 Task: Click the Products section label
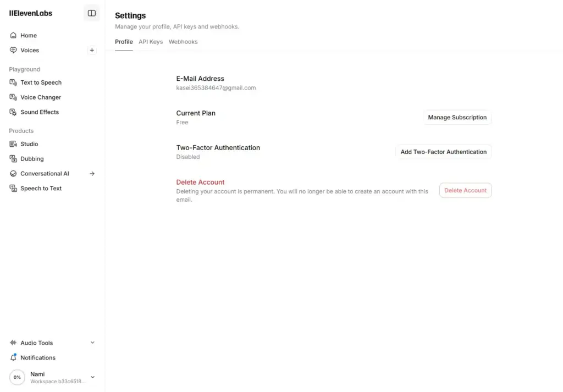coord(21,131)
